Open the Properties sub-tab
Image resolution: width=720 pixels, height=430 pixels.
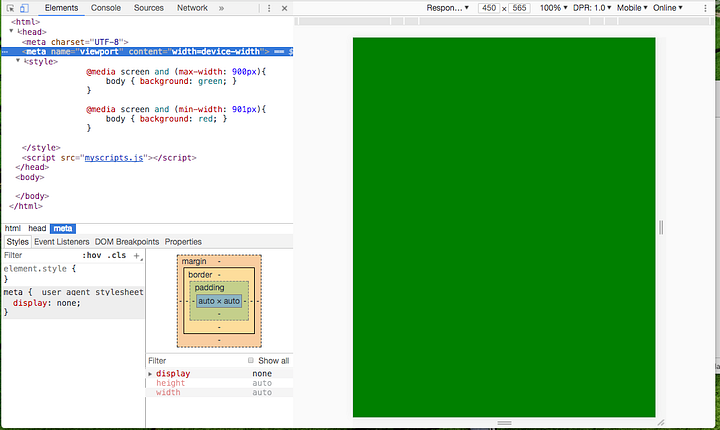click(x=183, y=242)
